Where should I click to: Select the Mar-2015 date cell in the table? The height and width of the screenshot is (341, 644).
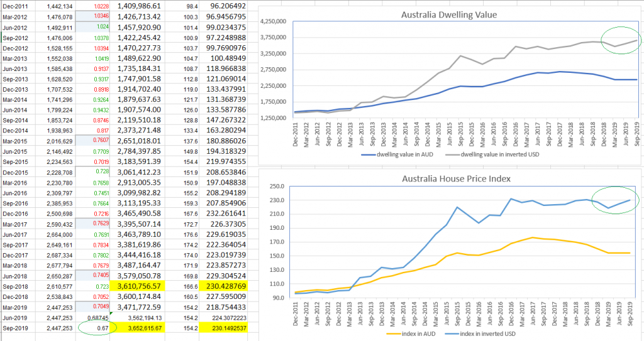(15, 141)
